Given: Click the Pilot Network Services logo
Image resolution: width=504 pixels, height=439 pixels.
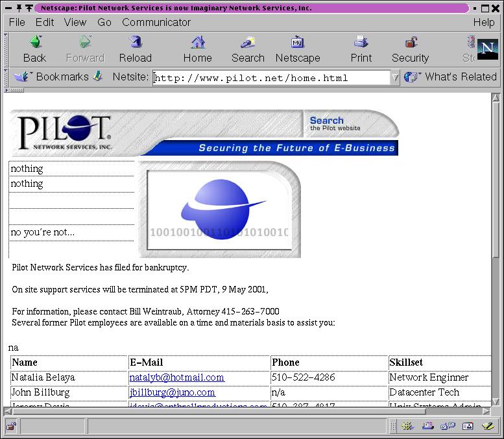Looking at the screenshot, I should [66, 132].
